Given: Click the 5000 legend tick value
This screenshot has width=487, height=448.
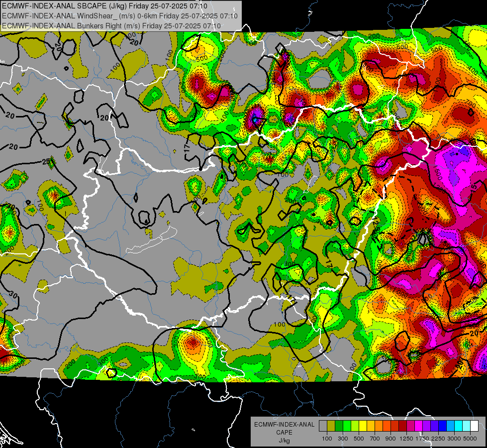Looking at the screenshot, I should tap(470, 439).
